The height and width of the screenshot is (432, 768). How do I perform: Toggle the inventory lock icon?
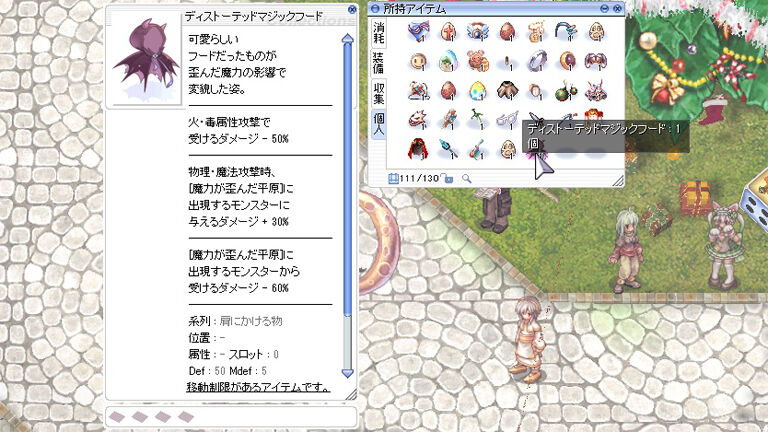447,179
